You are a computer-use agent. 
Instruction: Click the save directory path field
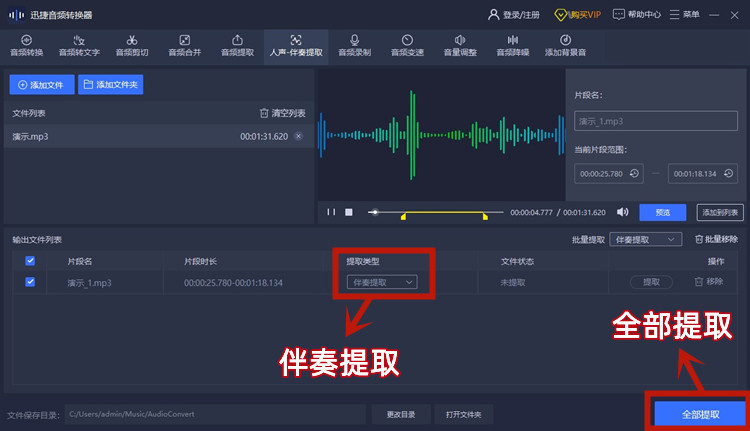[215, 414]
